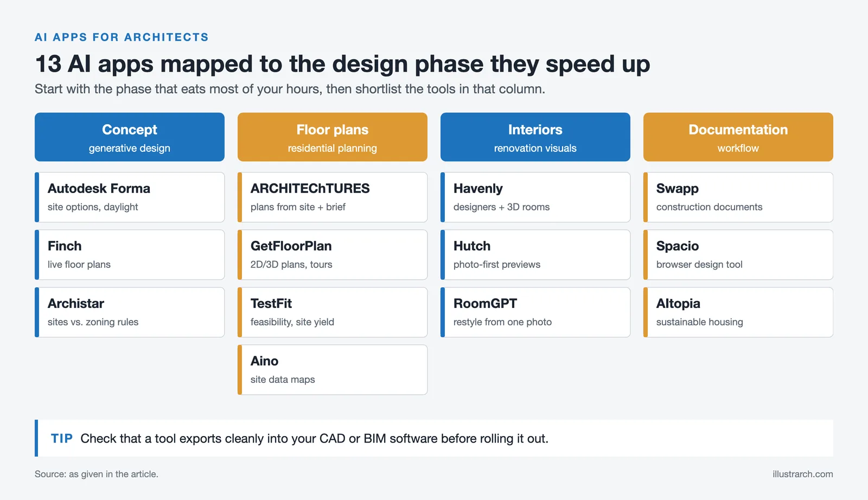The height and width of the screenshot is (500, 868).
Task: Open the Swapp card
Action: (x=738, y=197)
